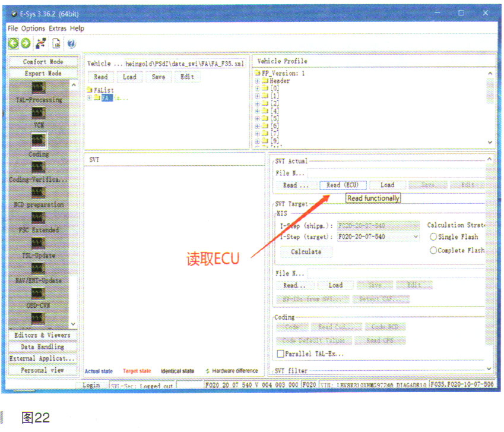Select the [7] row in Vehicle Profile
The height and width of the screenshot is (432, 504).
pos(275,134)
